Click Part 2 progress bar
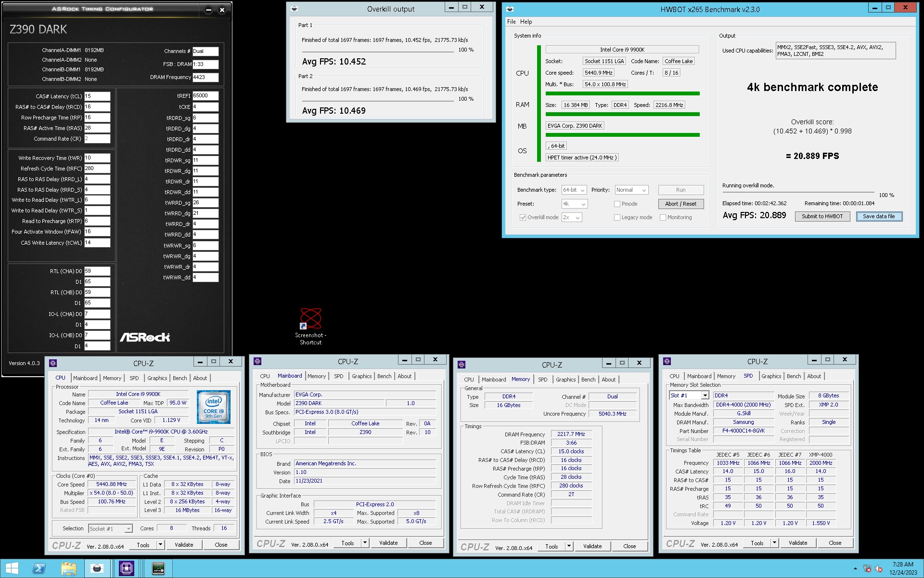The height and width of the screenshot is (578, 924). [378, 101]
